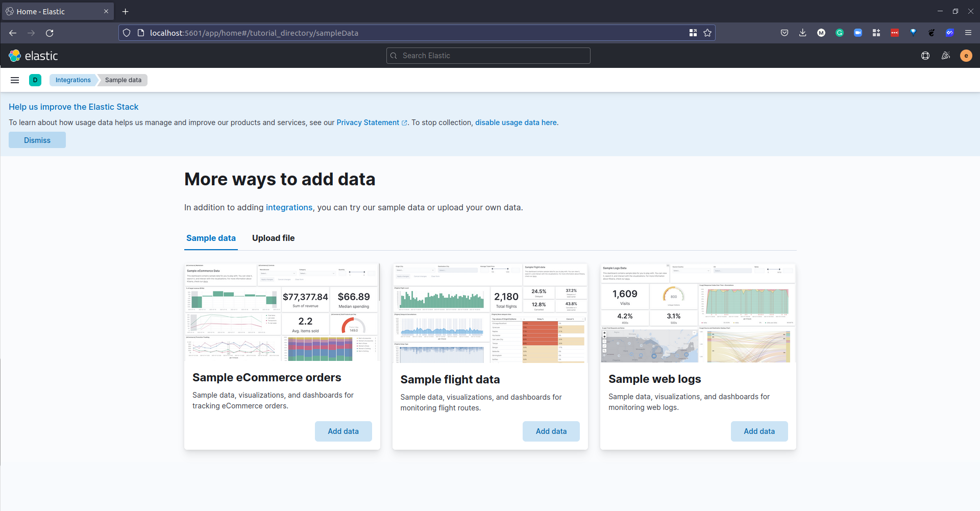Click the green D space selector
Image resolution: width=980 pixels, height=511 pixels.
click(x=35, y=80)
